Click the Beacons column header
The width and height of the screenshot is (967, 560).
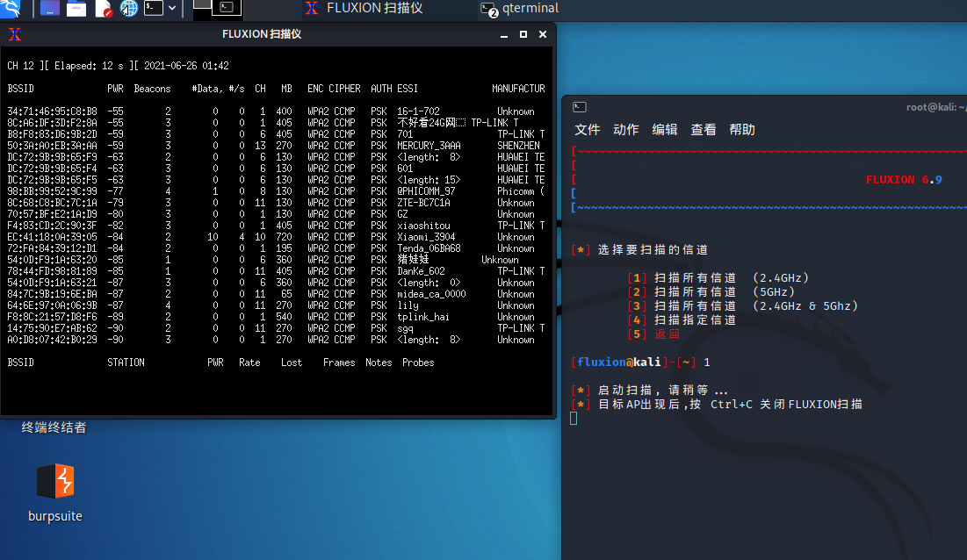[152, 89]
